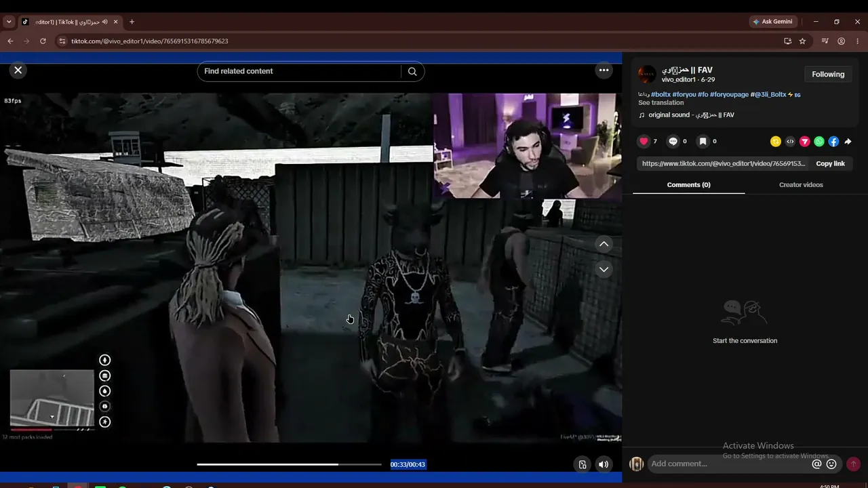Open the #boltx hashtag
Screen dimensions: 868x488
coord(660,95)
